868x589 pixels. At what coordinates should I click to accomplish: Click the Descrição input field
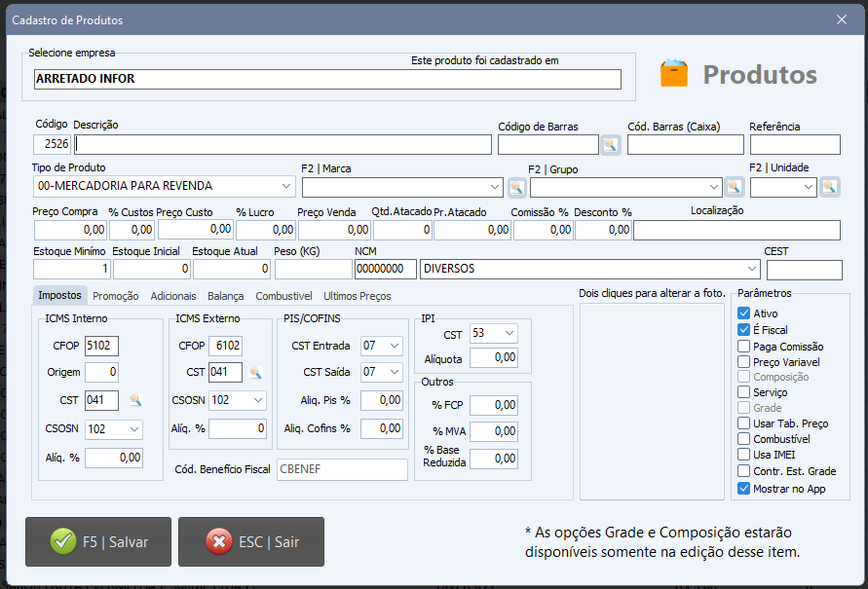[282, 145]
